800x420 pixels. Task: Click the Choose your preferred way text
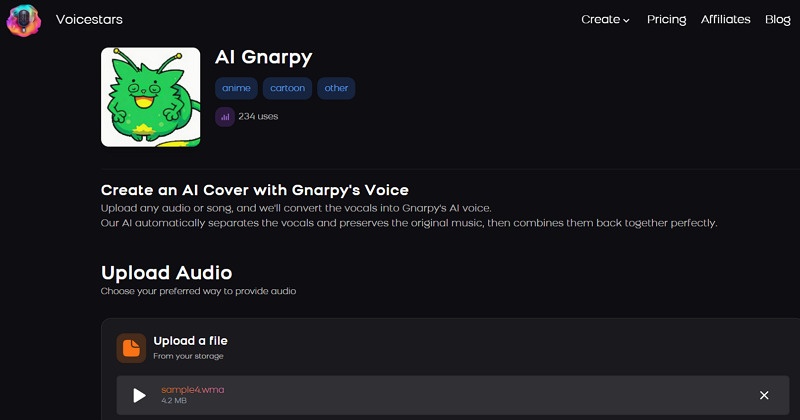(198, 291)
